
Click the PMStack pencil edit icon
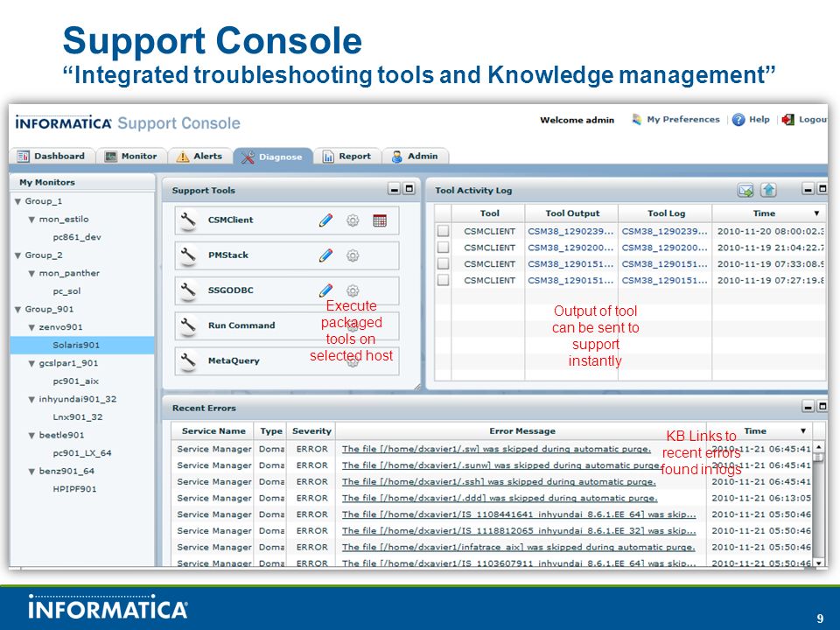click(x=325, y=255)
